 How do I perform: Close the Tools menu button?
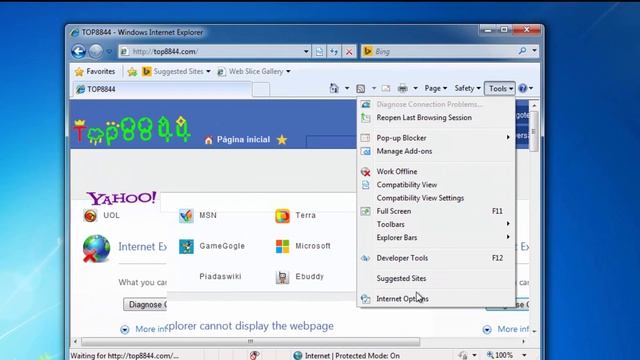click(x=500, y=89)
